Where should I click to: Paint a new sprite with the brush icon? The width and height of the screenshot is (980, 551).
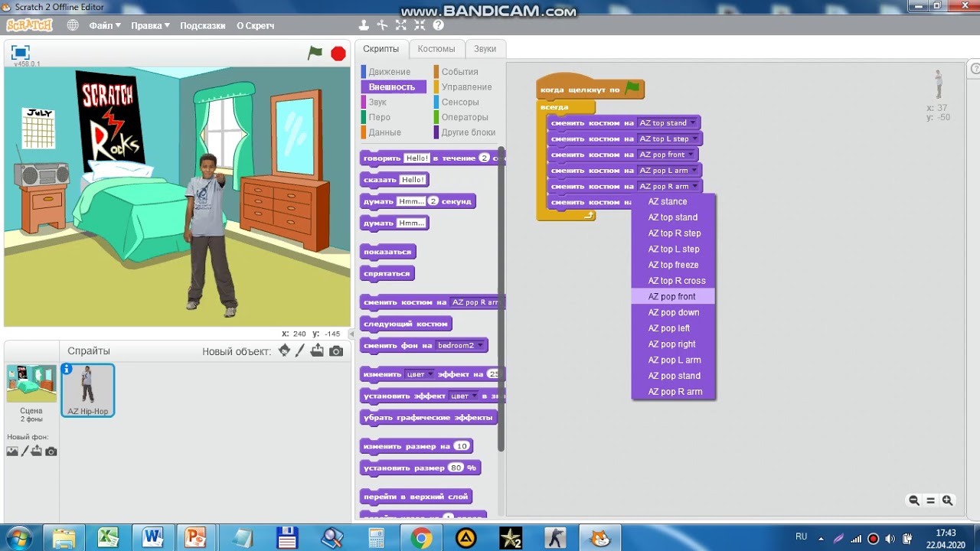coord(300,351)
